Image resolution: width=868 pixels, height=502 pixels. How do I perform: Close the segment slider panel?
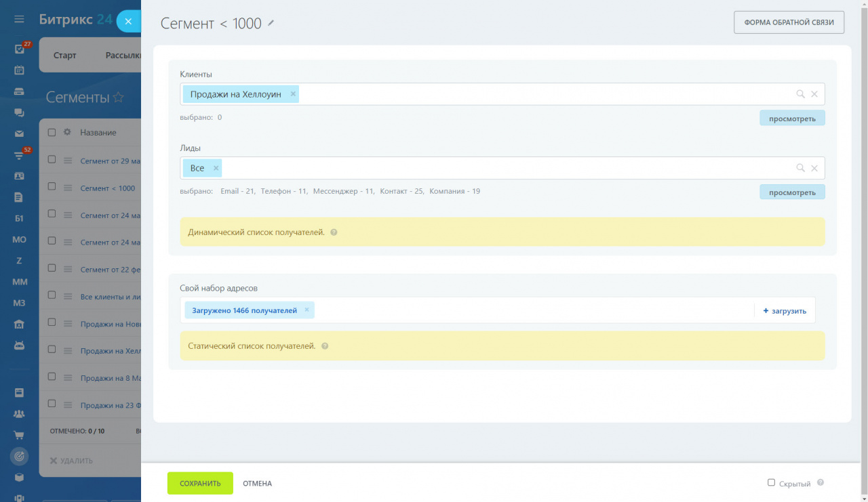(128, 22)
